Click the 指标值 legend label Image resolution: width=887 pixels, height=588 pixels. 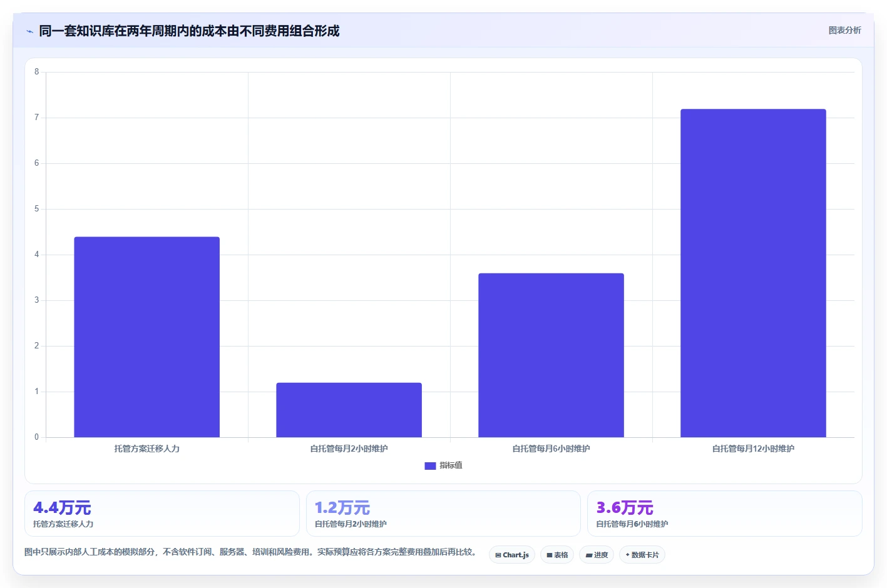[451, 465]
